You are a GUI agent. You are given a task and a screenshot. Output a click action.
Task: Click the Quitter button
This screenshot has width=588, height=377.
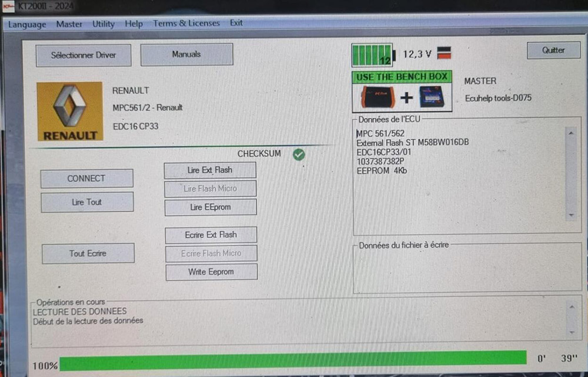pyautogui.click(x=553, y=50)
